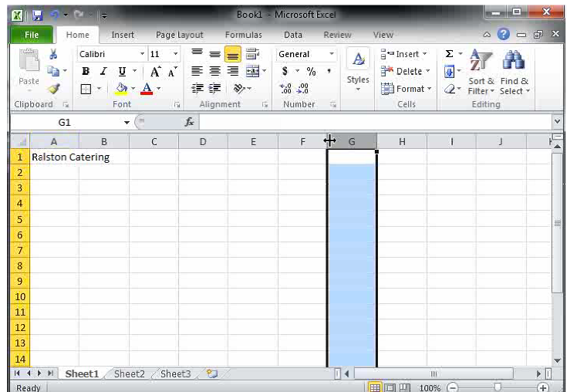Click the zoom slider handle

point(497,387)
